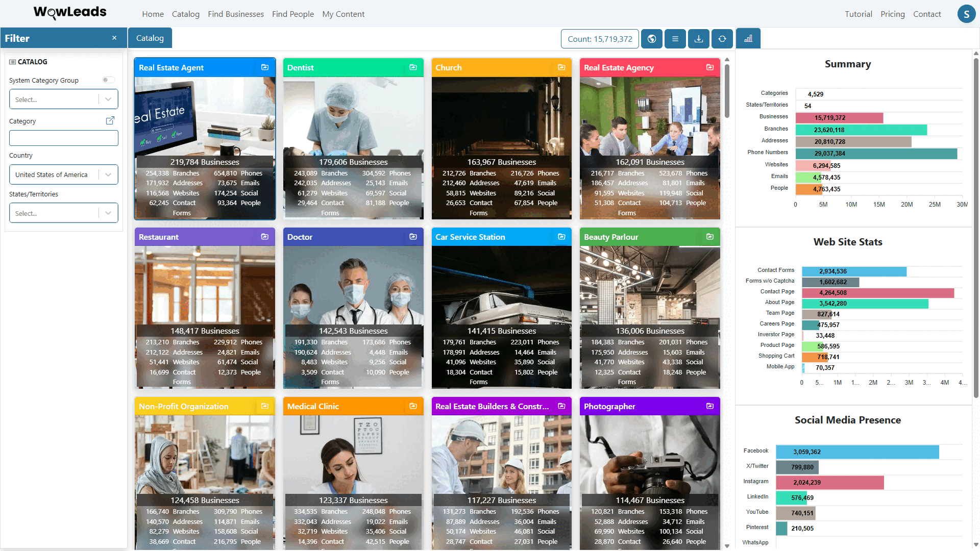Click the Count: 15,719,372 button

coord(600,39)
